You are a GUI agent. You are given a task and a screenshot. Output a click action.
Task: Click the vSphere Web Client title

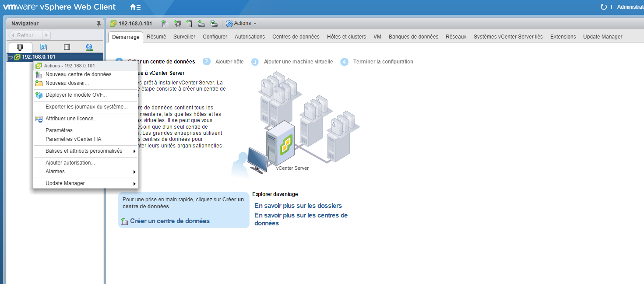point(78,7)
